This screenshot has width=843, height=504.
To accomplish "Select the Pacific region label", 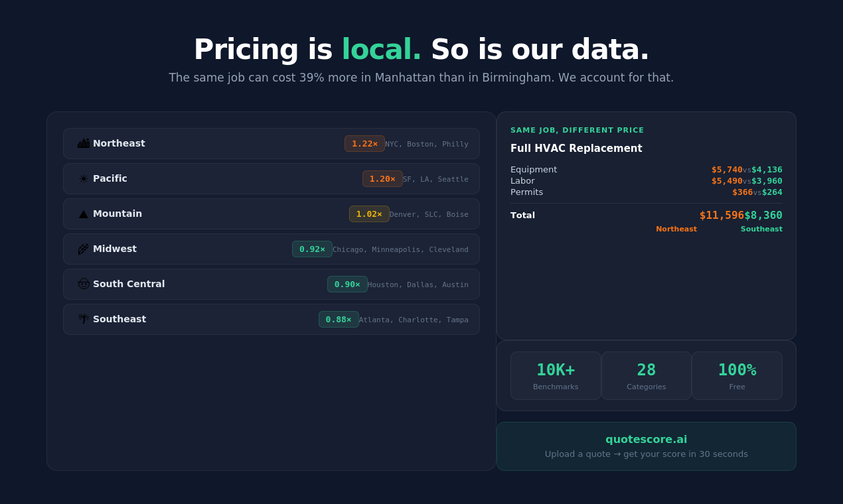I will click(x=110, y=178).
